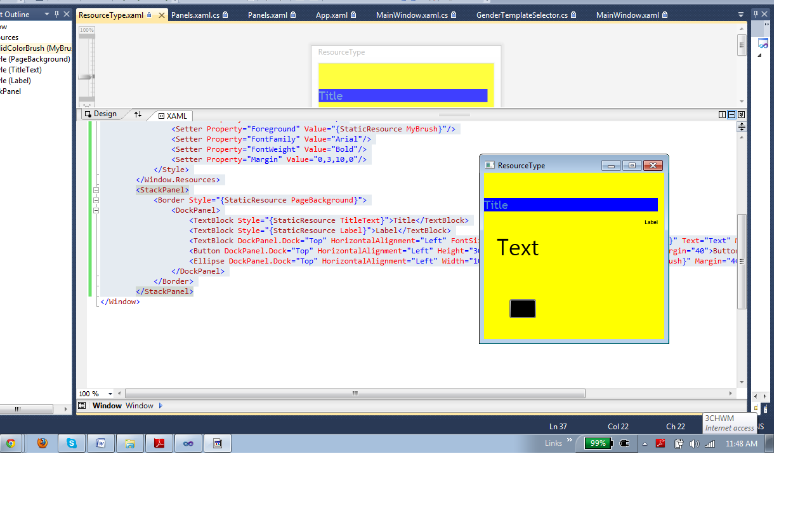Expand the XAML pane collapse chevron icon
This screenshot has width=812, height=508.
click(x=741, y=114)
